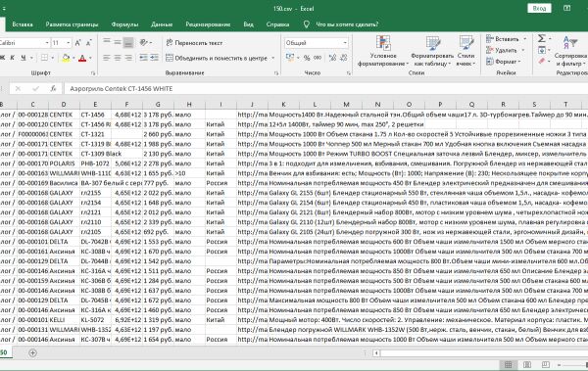Center cell text horizontally
Screen dimensions: 588x371
click(x=118, y=58)
